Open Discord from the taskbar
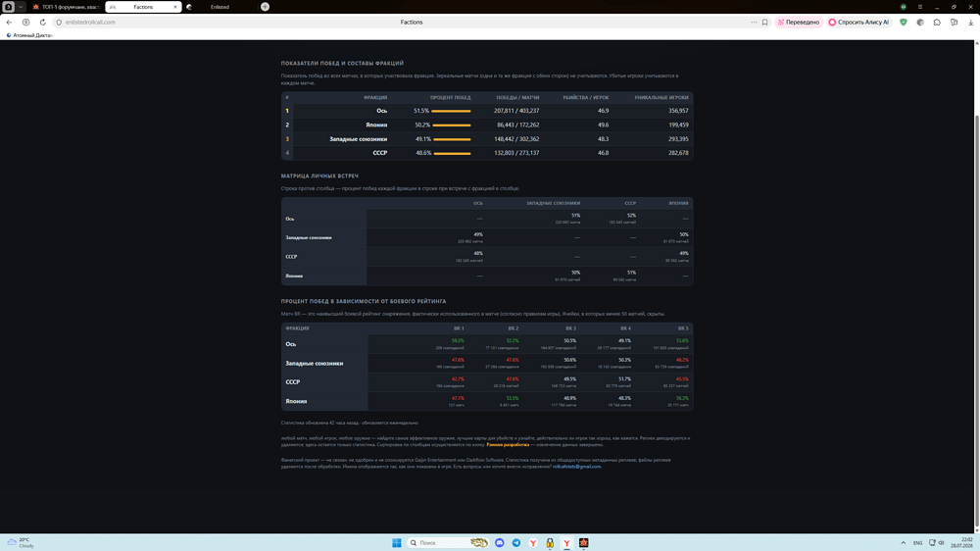The height and width of the screenshot is (551, 980). (x=500, y=543)
